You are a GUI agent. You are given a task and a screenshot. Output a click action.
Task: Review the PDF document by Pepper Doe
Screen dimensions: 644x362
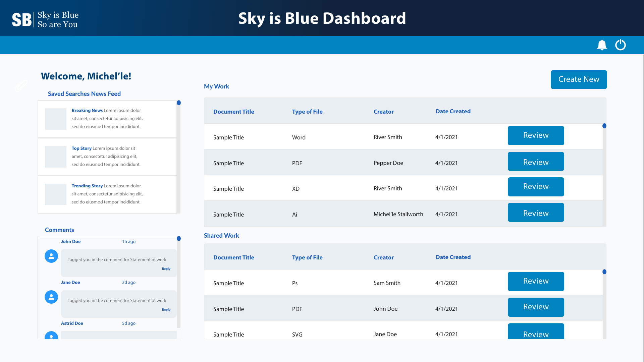point(536,162)
